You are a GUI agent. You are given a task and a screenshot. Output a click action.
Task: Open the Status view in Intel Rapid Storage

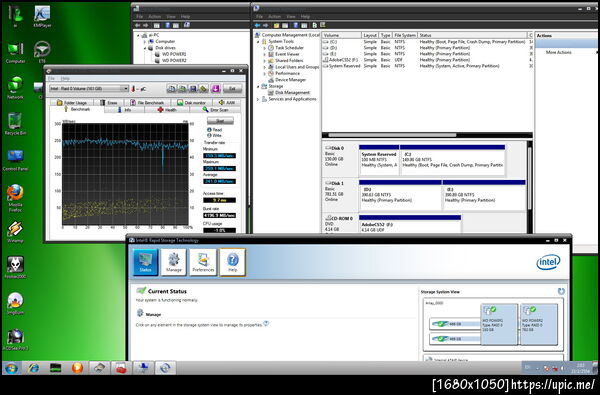click(145, 262)
